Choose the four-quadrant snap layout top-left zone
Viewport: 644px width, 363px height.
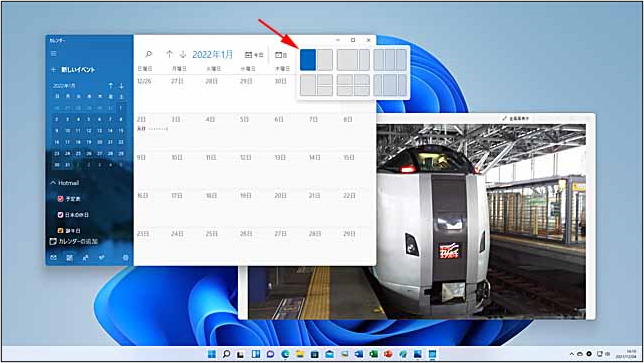(x=345, y=80)
